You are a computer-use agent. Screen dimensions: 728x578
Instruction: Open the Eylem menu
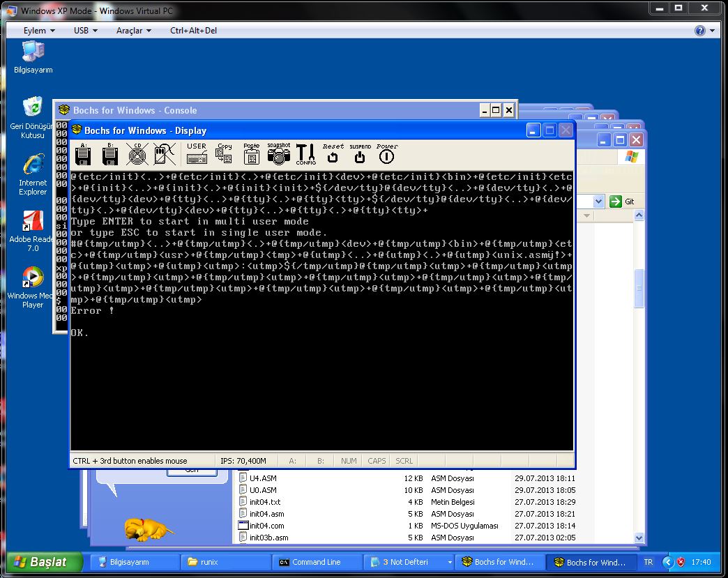point(39,31)
